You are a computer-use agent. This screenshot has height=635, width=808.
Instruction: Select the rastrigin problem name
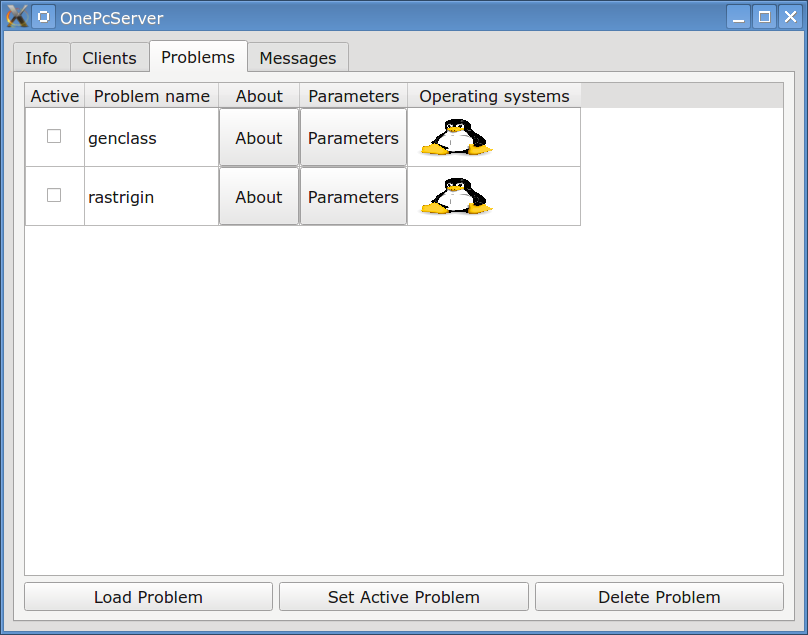point(120,196)
